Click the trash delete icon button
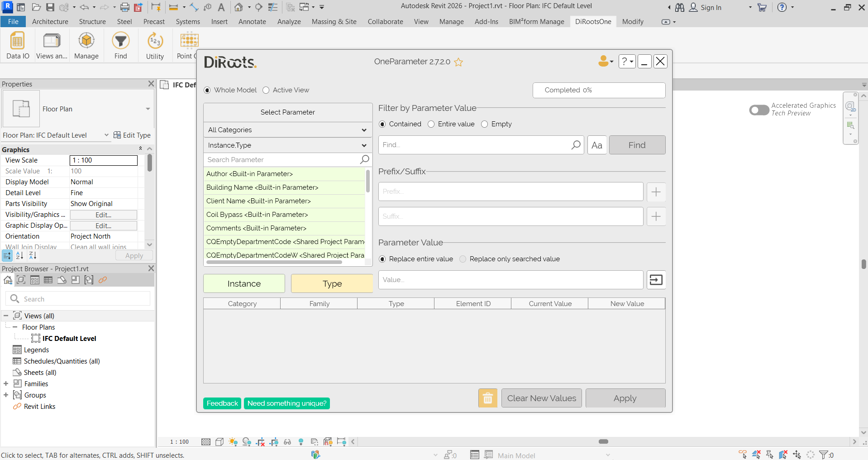The image size is (868, 460). point(488,398)
